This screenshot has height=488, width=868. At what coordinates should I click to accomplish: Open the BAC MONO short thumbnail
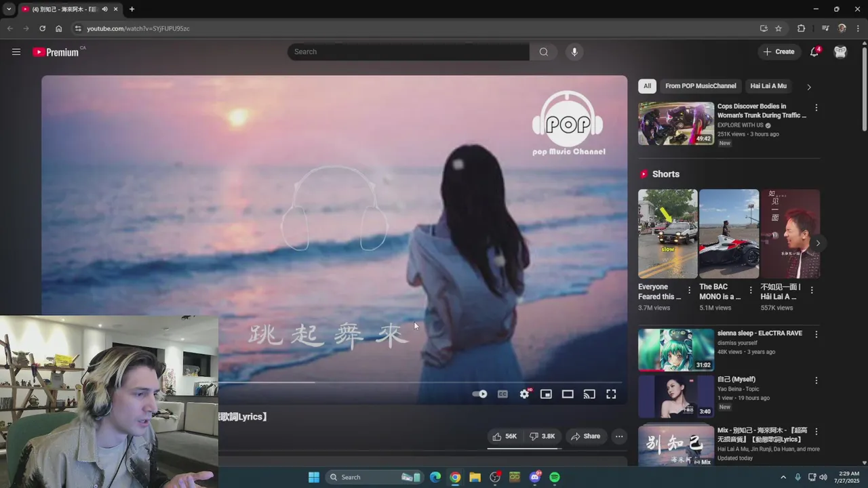coord(729,234)
